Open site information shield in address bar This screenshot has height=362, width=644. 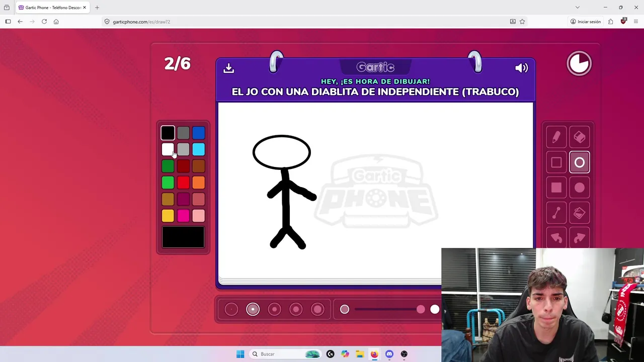click(107, 22)
